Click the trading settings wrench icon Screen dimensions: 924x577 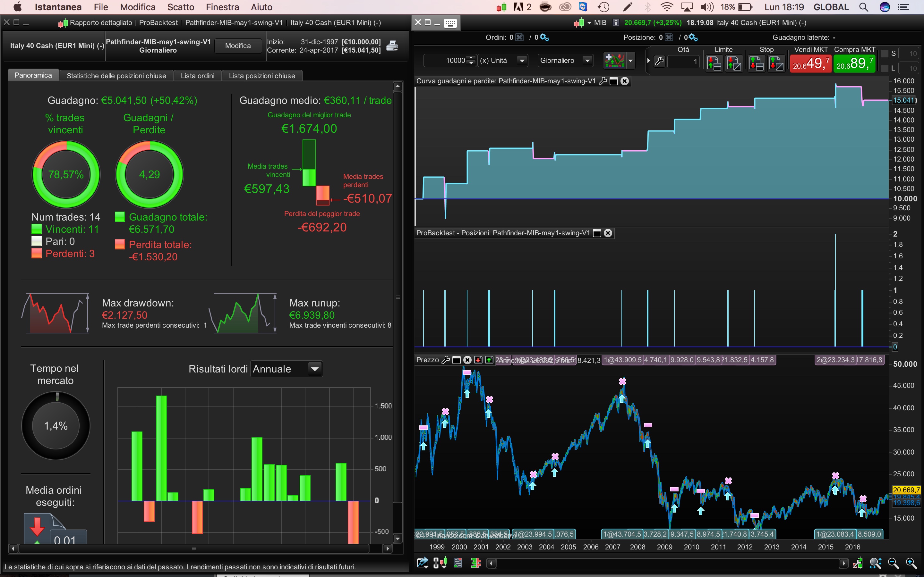tap(659, 61)
